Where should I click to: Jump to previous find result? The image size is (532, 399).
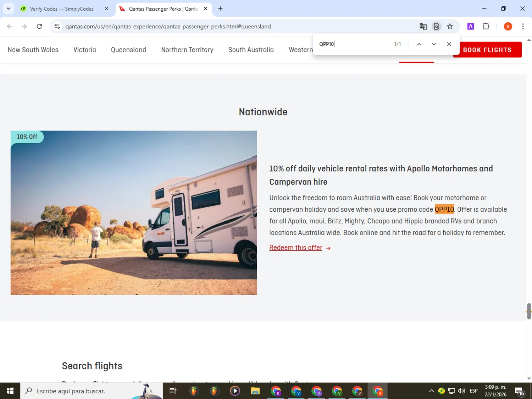coord(419,44)
